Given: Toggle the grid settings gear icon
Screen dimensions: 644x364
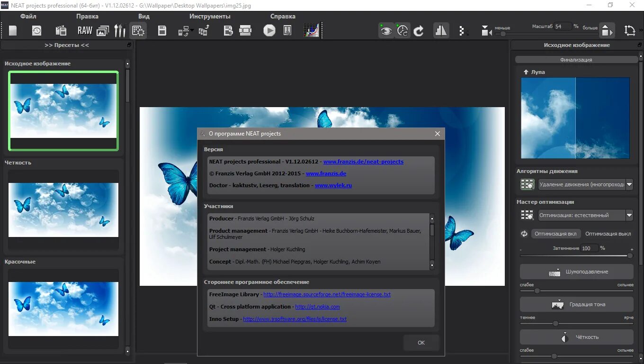Looking at the screenshot, I should click(x=138, y=31).
